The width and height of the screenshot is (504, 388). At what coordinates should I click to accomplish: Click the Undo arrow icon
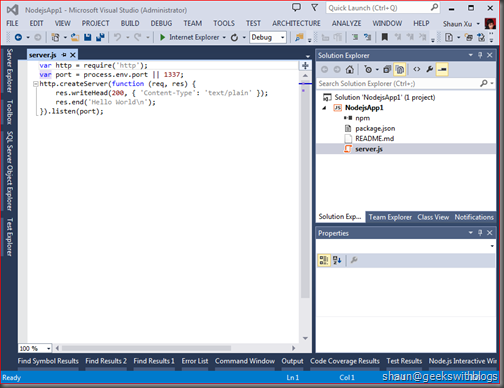click(117, 37)
